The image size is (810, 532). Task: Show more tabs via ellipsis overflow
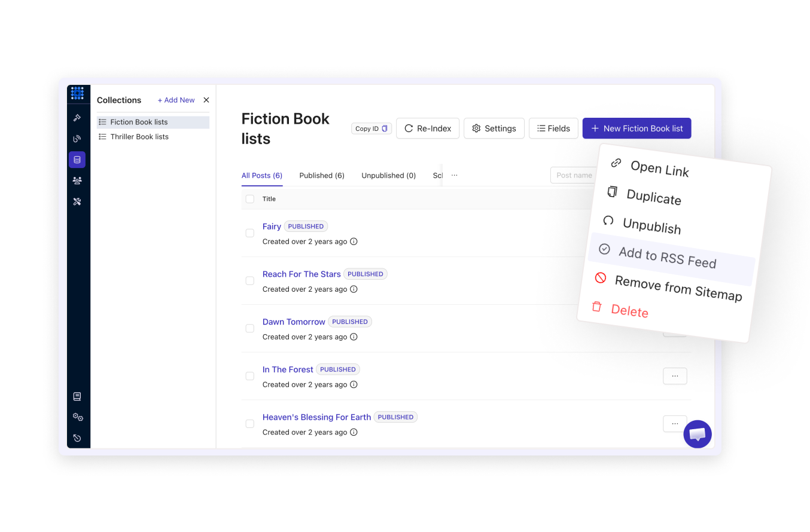pos(455,175)
